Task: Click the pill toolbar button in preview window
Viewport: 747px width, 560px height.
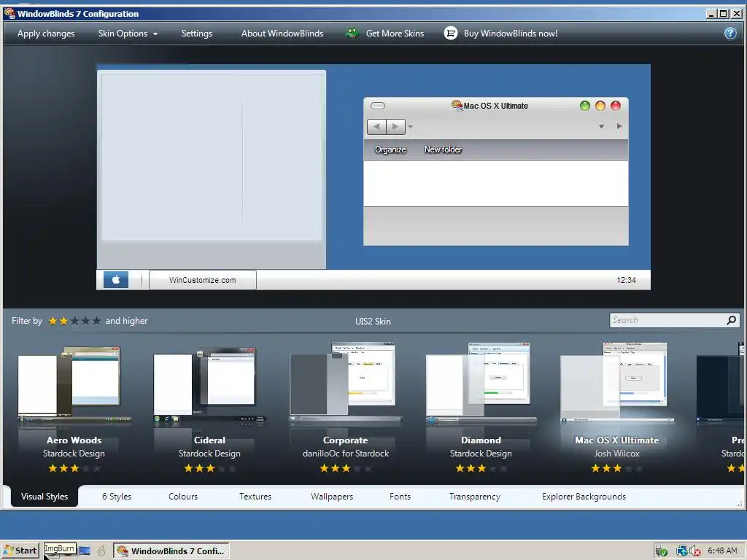Action: 378,106
